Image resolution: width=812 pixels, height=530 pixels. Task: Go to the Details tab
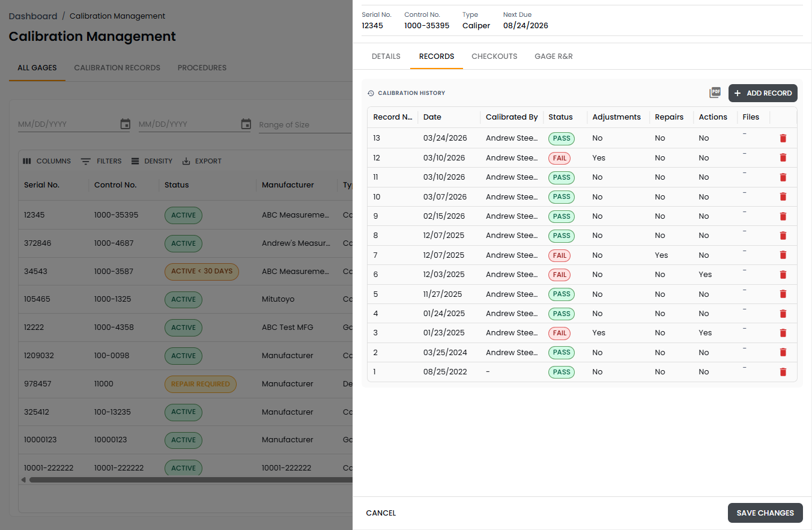[x=386, y=56]
